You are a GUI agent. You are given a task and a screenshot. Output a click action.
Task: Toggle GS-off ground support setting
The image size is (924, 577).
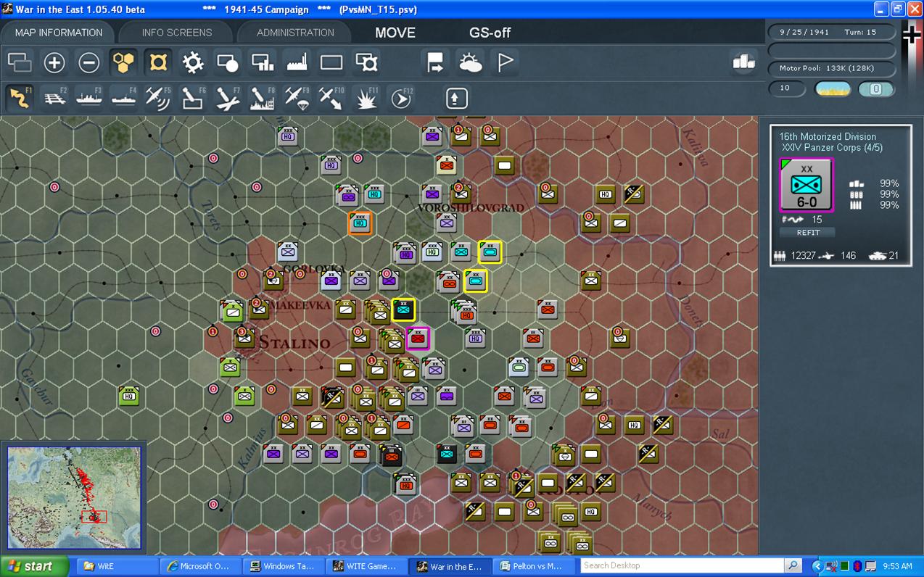click(x=490, y=33)
